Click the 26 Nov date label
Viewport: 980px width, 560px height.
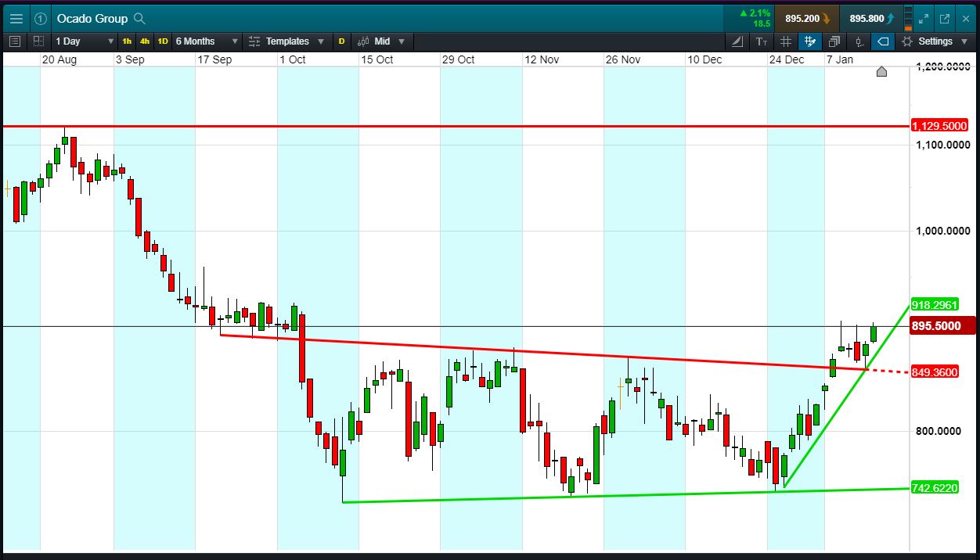(x=623, y=59)
